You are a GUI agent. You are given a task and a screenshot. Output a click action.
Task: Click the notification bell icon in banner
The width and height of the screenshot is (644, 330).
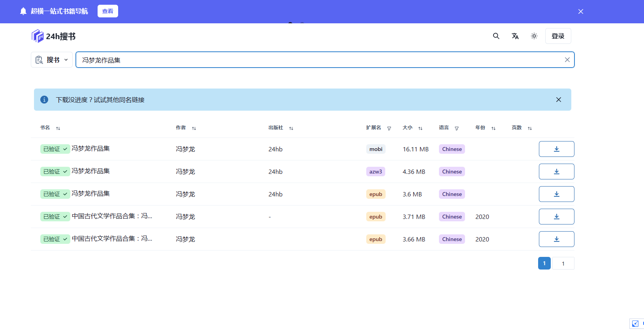coord(23,11)
